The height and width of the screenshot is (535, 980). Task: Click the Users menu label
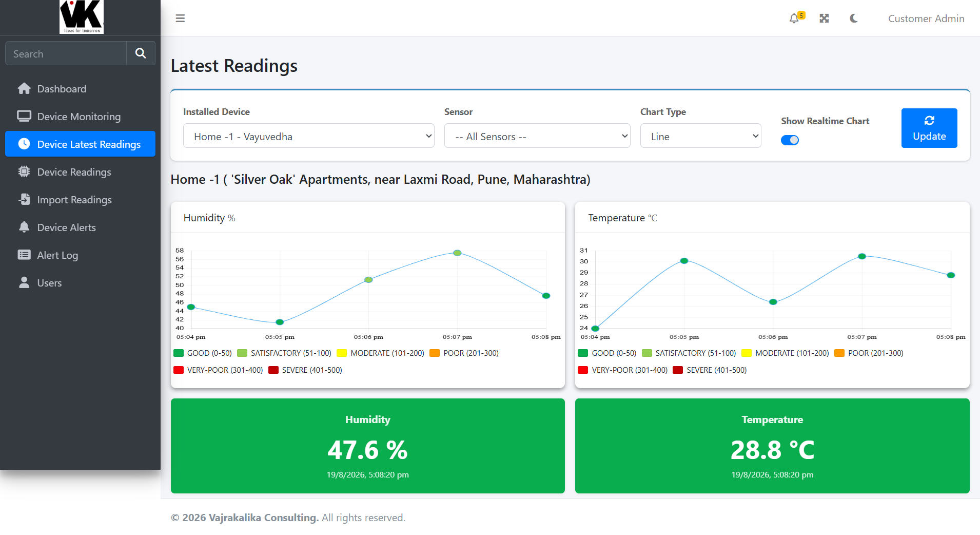49,283
